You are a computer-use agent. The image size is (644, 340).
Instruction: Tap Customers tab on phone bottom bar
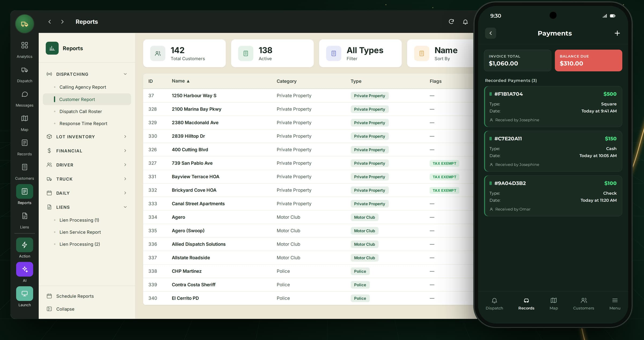pos(584,304)
